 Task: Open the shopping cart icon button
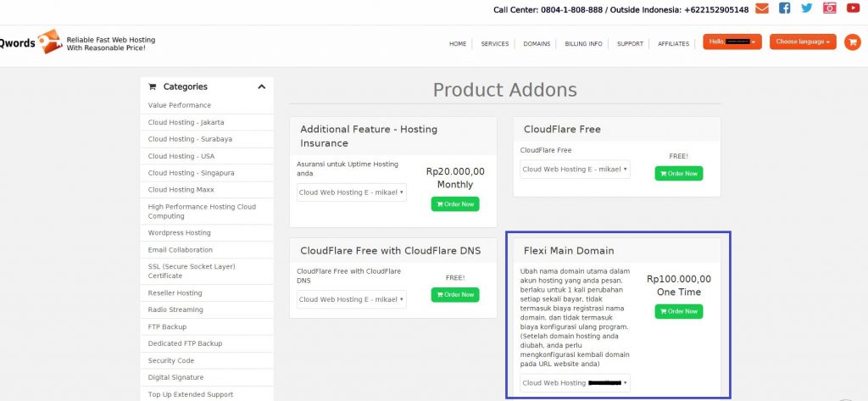(852, 42)
